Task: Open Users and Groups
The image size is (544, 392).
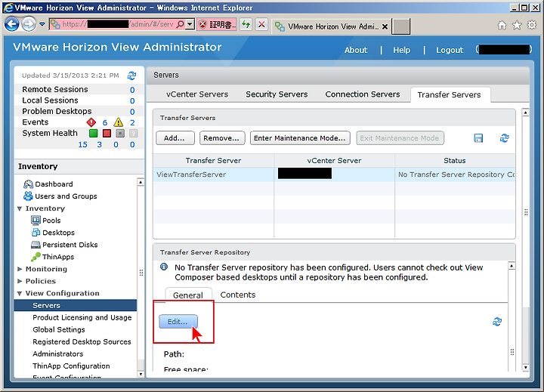Action: [x=60, y=196]
